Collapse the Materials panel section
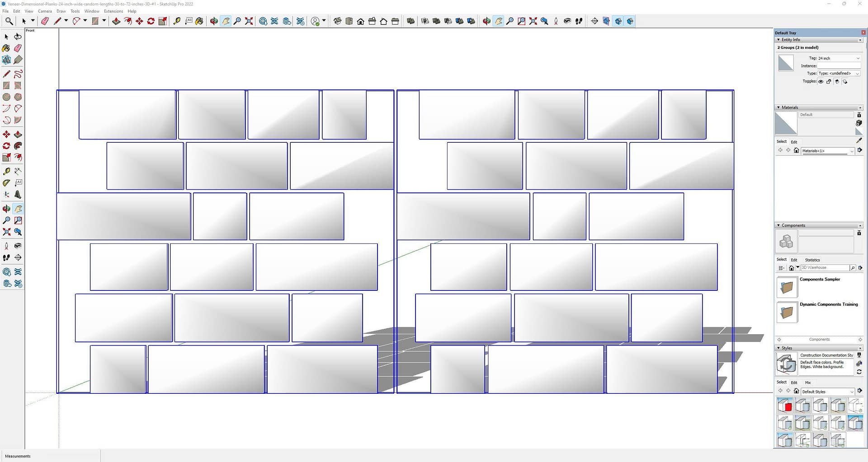 tap(778, 107)
